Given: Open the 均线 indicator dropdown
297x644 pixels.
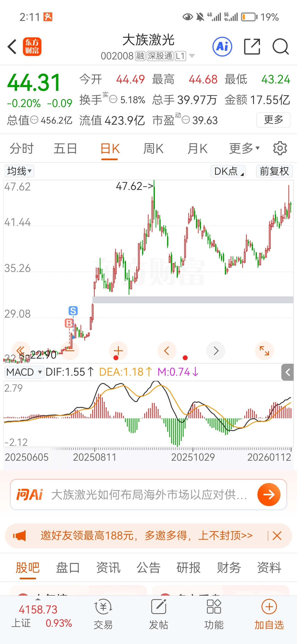Looking at the screenshot, I should (x=19, y=171).
